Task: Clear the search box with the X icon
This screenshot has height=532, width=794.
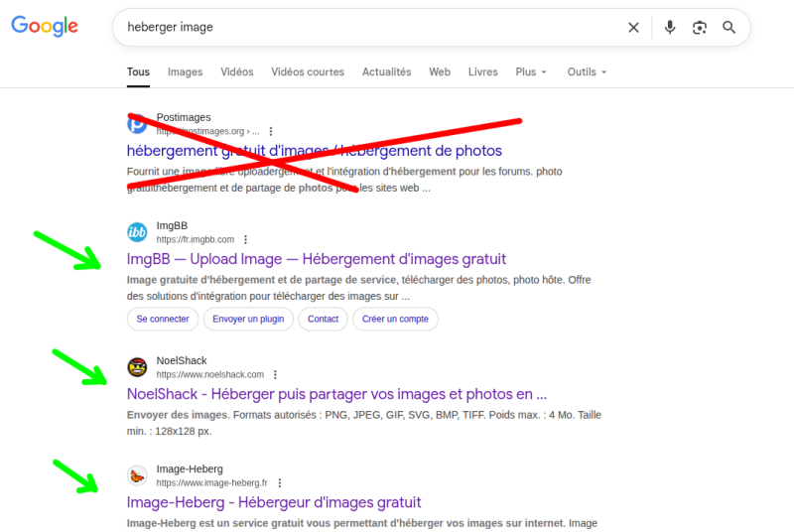Action: pyautogui.click(x=633, y=28)
